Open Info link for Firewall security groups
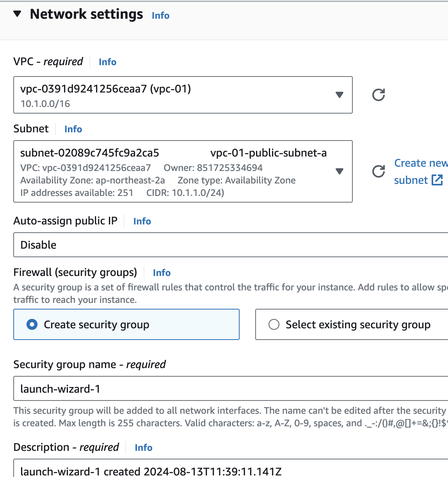Viewport: 448px width, 477px height. click(162, 273)
